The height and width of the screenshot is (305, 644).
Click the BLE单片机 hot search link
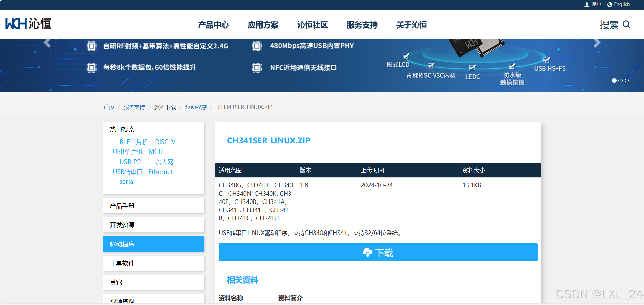134,142
